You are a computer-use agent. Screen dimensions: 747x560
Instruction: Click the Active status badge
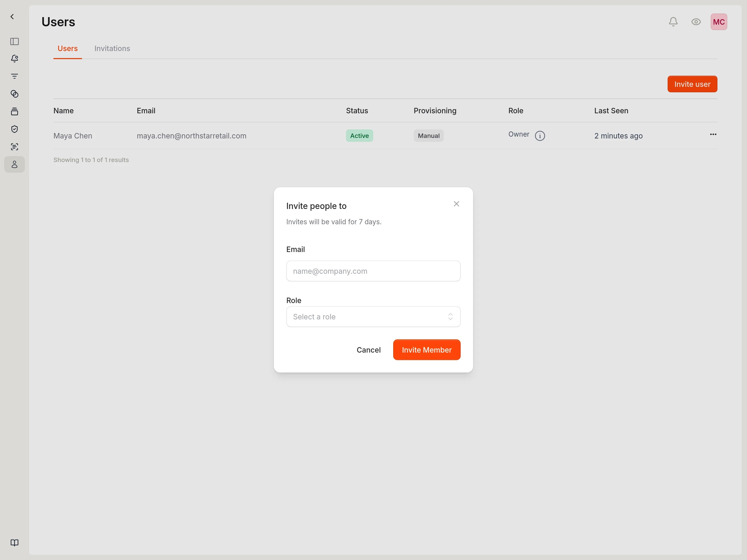359,136
